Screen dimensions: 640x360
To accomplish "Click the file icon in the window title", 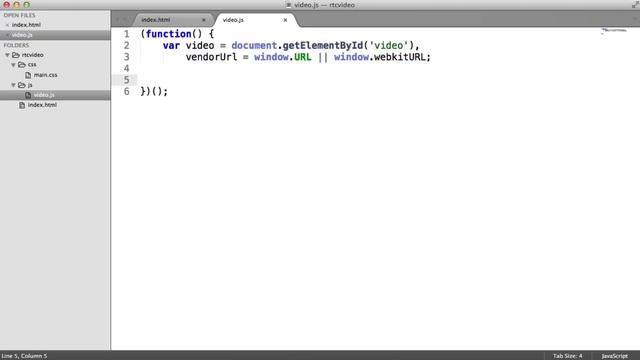I will click(x=289, y=5).
